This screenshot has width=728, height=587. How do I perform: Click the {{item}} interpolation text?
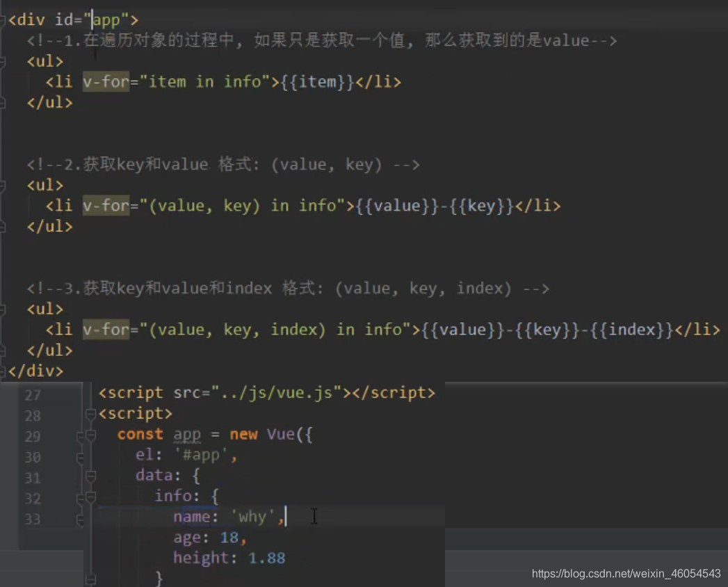click(x=318, y=82)
